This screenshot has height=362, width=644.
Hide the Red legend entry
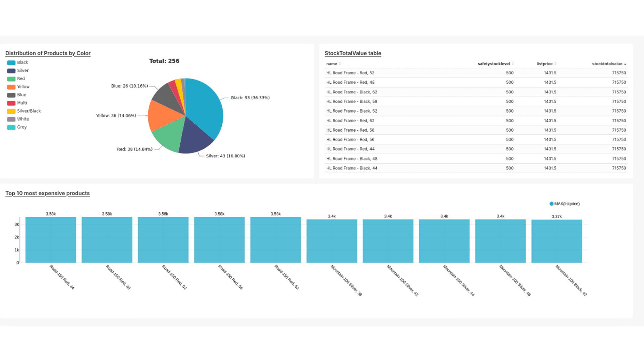11,79
